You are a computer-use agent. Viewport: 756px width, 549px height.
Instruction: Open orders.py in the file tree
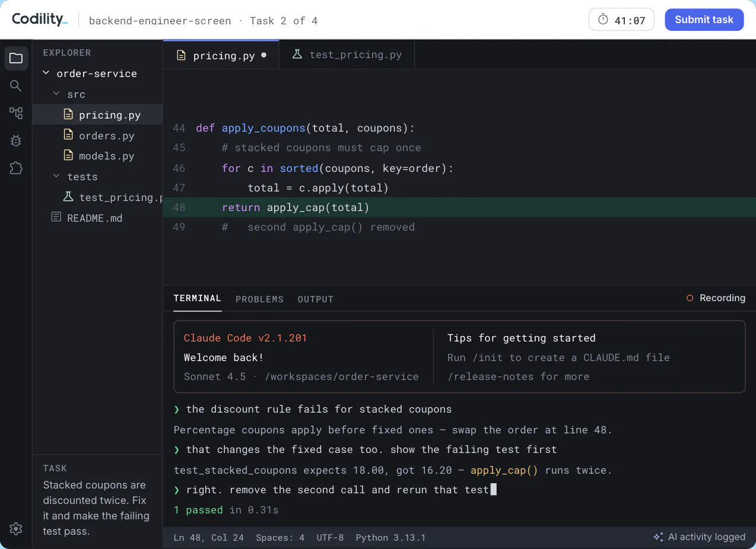[x=97, y=136]
